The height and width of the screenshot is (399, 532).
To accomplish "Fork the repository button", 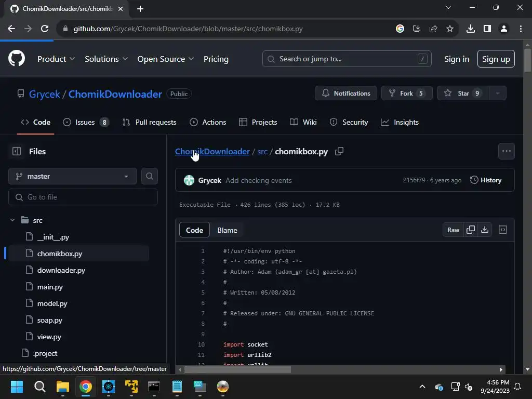I will (407, 94).
